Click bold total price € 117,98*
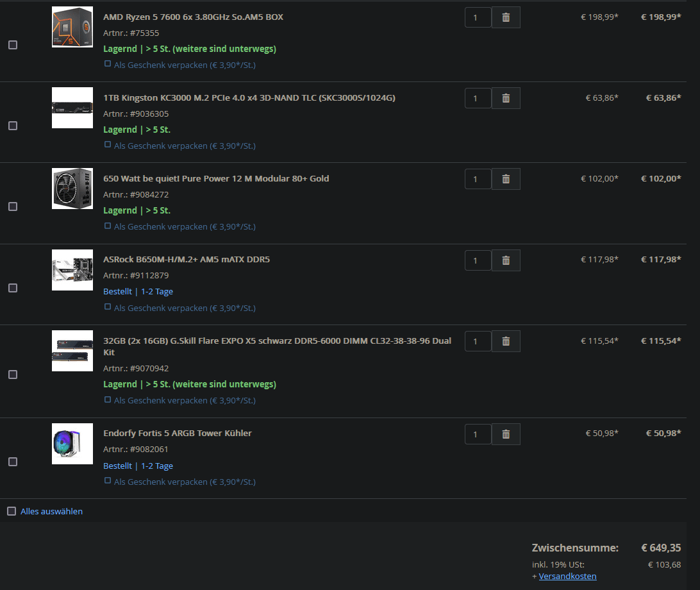Viewport: 700px width, 590px height. (661, 260)
